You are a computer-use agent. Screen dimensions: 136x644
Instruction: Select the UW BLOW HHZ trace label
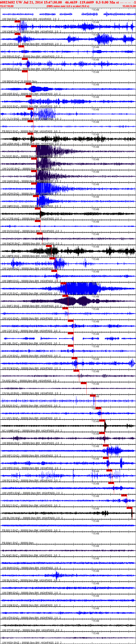tap(32, 518)
